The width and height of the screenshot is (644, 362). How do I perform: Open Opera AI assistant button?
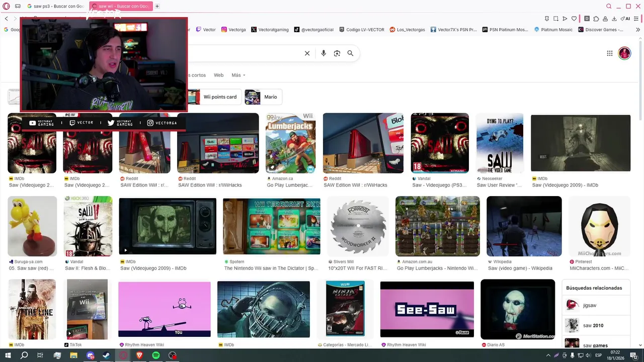coord(625,19)
